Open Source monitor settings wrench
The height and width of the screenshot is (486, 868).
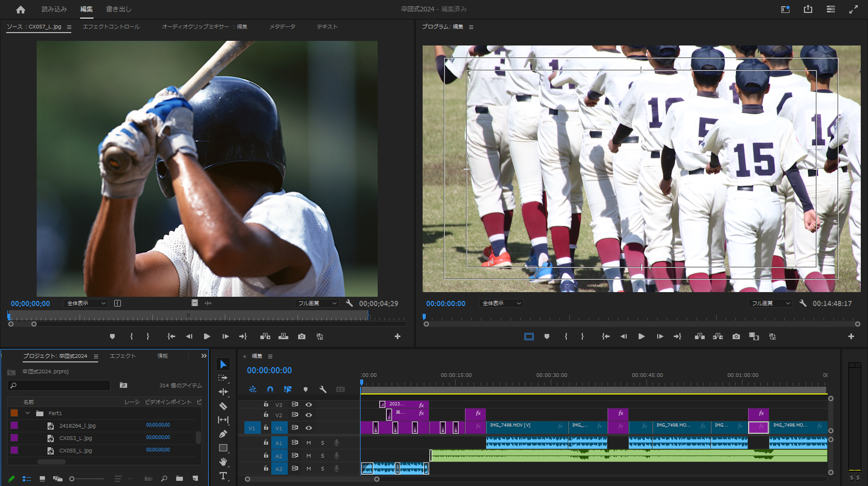click(349, 303)
